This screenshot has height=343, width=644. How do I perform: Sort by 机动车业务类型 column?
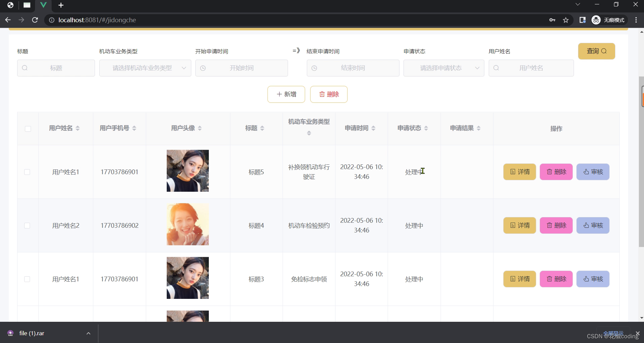[x=309, y=133]
